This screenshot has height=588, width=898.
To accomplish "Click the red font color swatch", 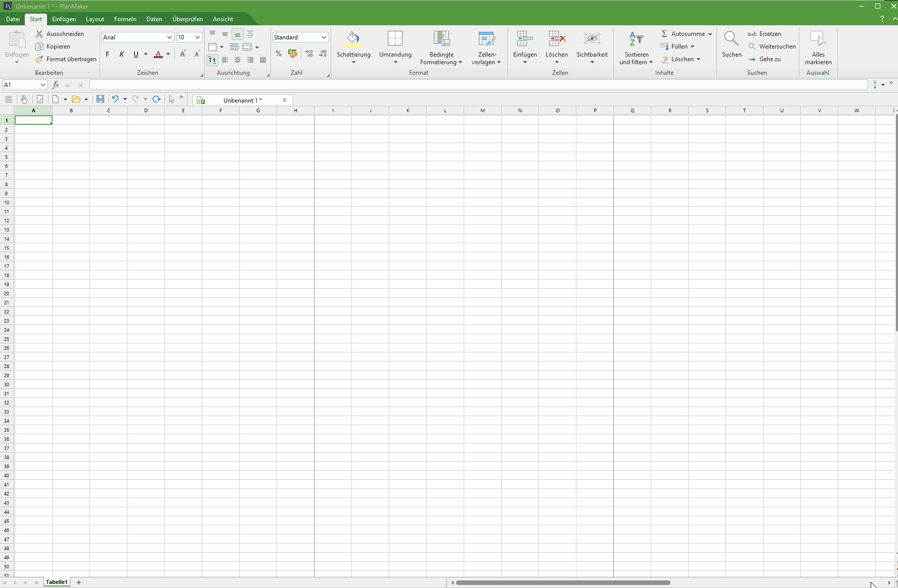I will pyautogui.click(x=158, y=54).
